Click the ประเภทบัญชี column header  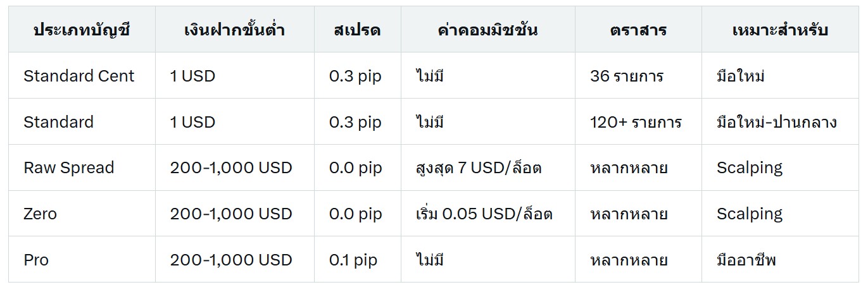(82, 30)
